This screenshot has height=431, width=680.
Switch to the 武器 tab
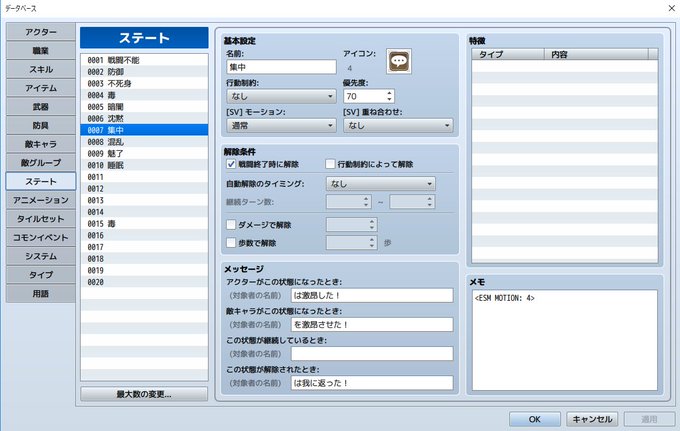(x=41, y=107)
